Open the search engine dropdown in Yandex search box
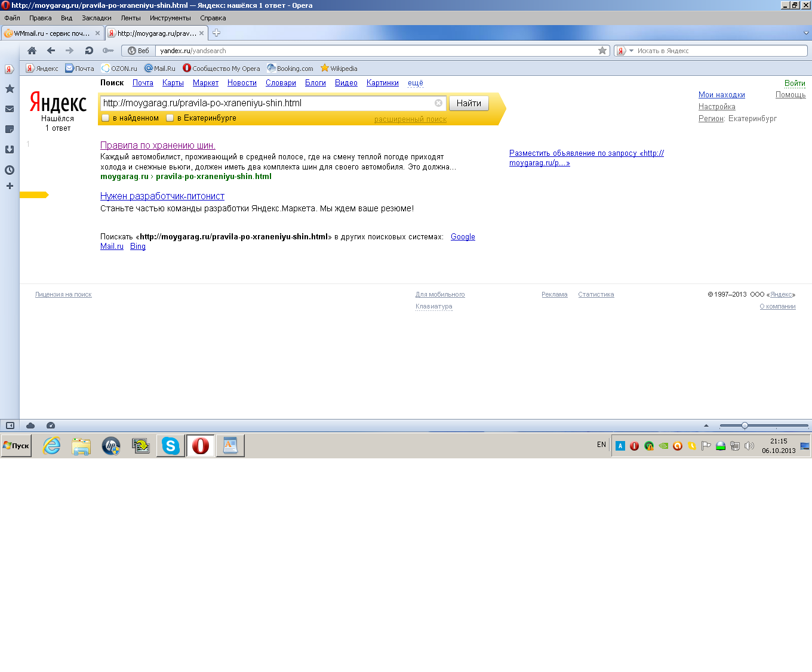 coord(631,51)
